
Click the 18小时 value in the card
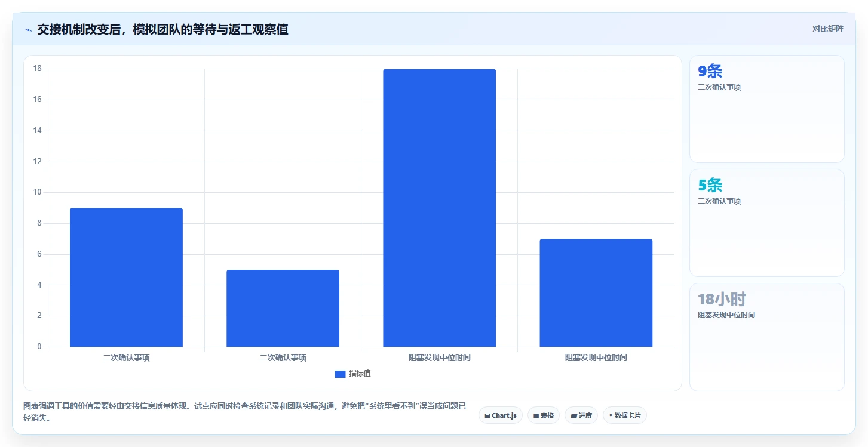click(722, 300)
